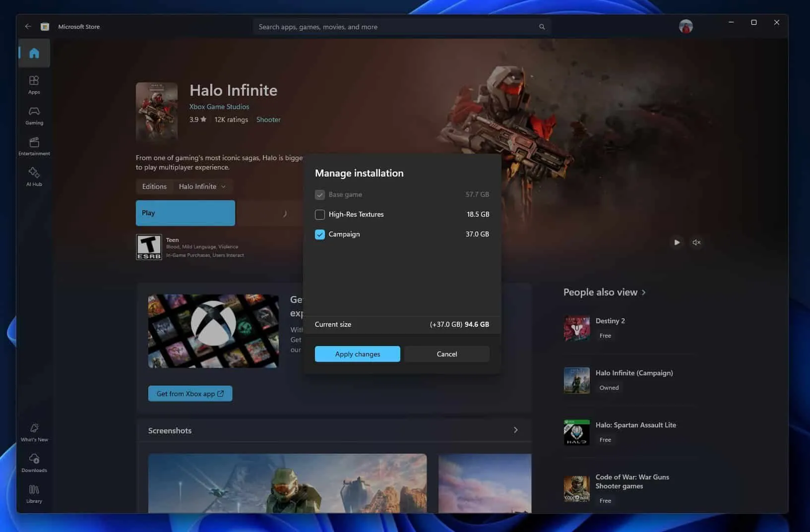The height and width of the screenshot is (532, 810).
Task: Open the Gaming section
Action: (34, 115)
